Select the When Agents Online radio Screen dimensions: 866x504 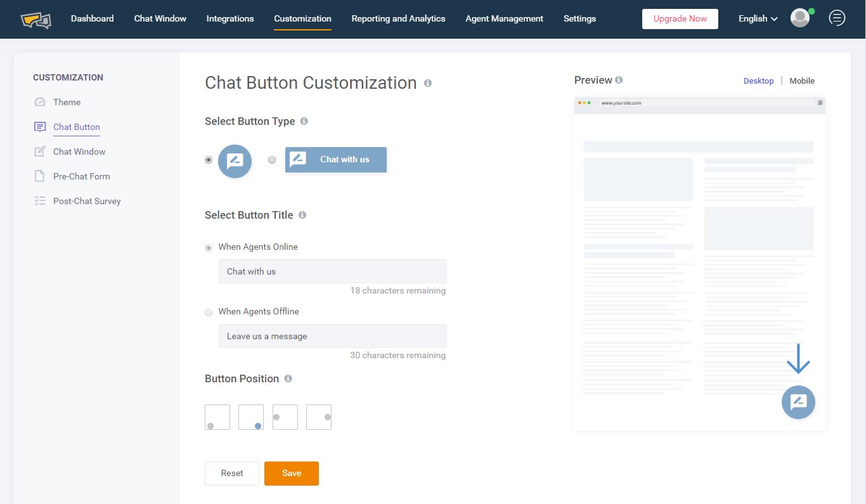point(209,247)
